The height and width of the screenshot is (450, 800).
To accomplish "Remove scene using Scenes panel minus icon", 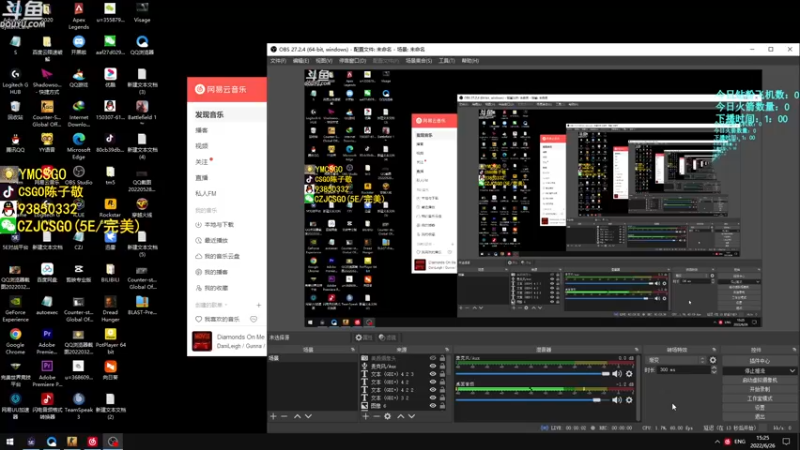I will [x=285, y=416].
